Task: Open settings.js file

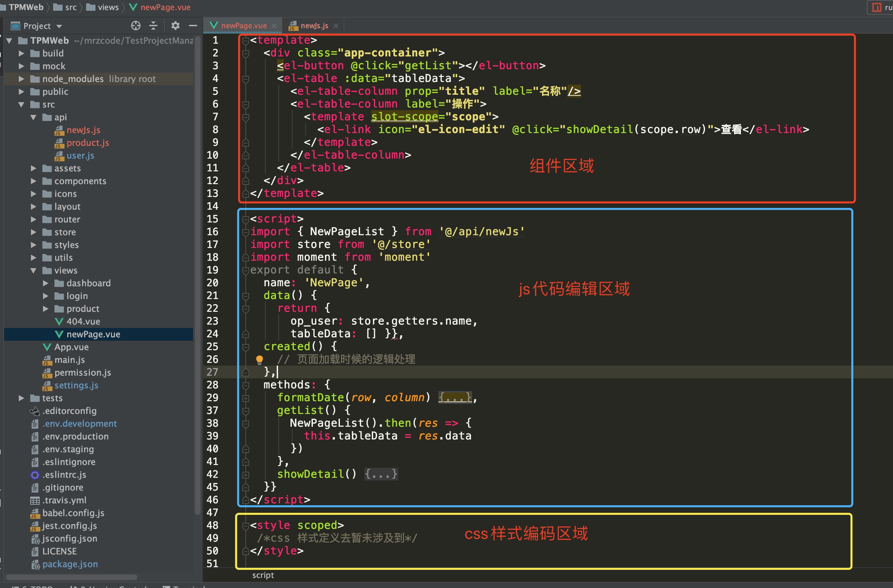Action: [x=76, y=385]
